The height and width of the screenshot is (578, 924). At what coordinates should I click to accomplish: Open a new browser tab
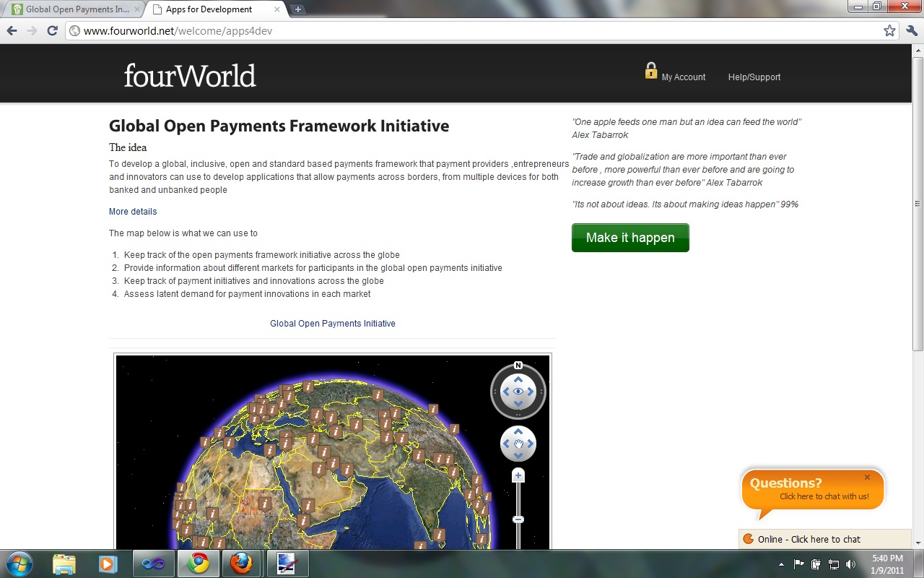click(x=298, y=9)
